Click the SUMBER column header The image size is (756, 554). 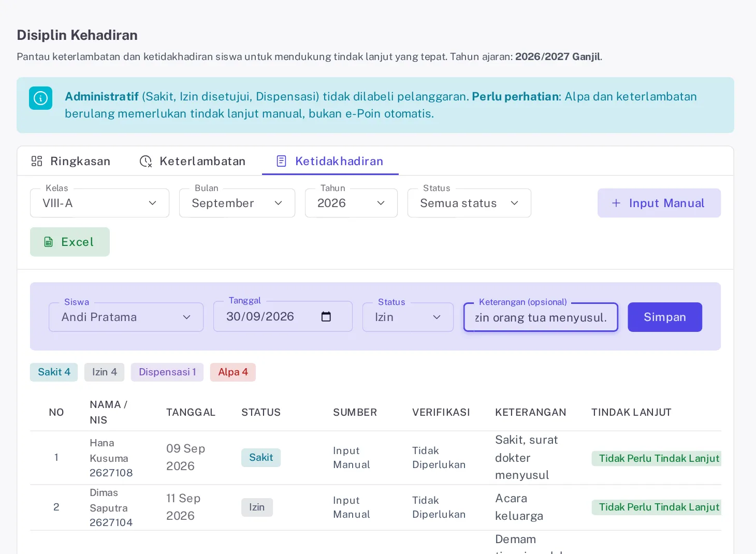click(355, 412)
